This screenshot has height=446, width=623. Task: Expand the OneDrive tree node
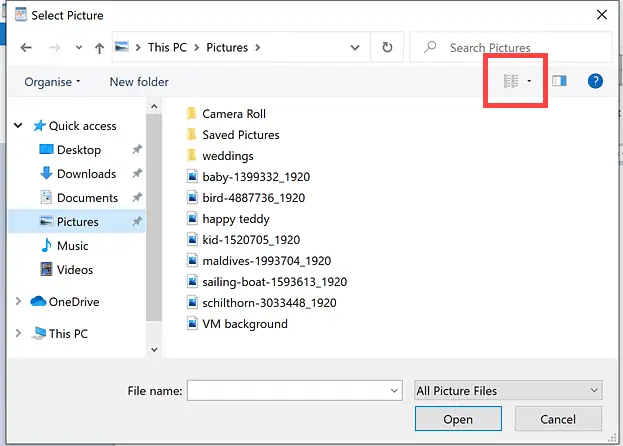click(x=19, y=302)
